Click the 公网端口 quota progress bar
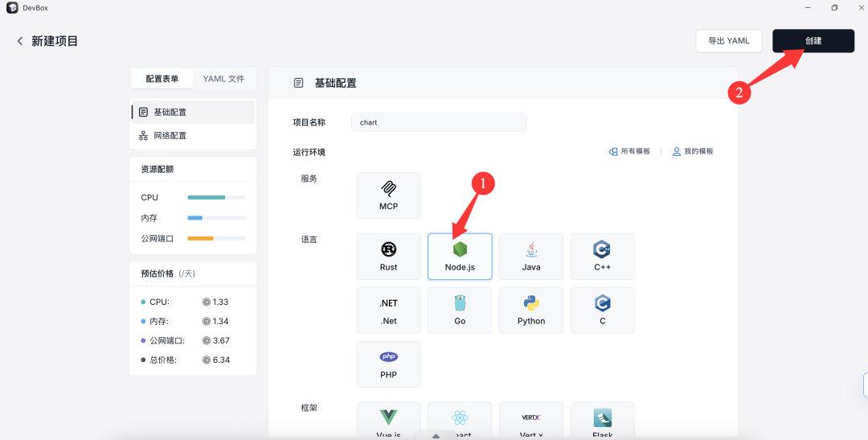 216,238
